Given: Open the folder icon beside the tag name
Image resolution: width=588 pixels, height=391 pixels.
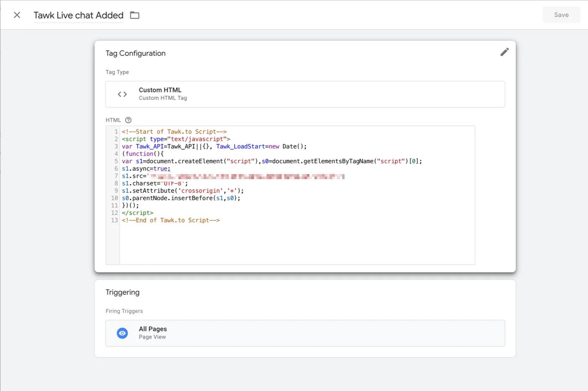Looking at the screenshot, I should click(134, 15).
